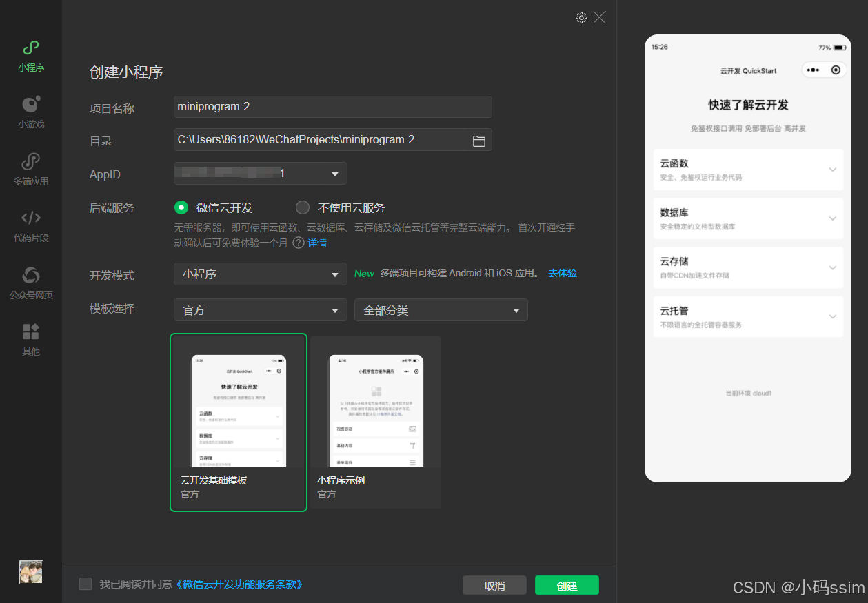Expand 云托管 item in preview
The image size is (868, 603).
click(x=748, y=317)
